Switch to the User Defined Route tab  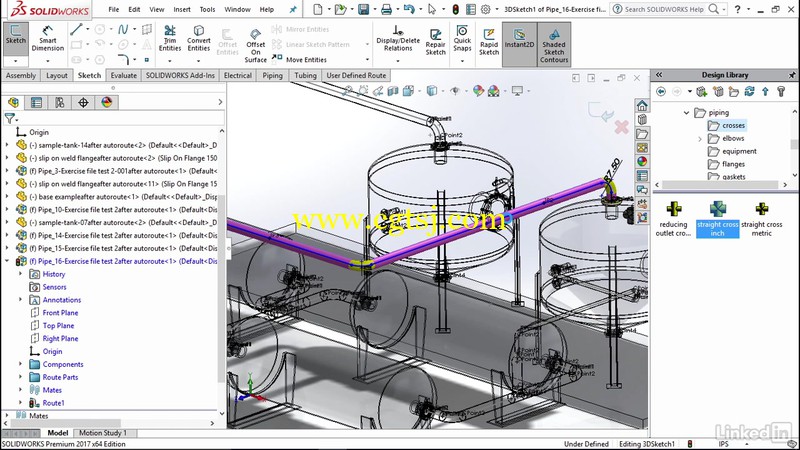pos(356,76)
